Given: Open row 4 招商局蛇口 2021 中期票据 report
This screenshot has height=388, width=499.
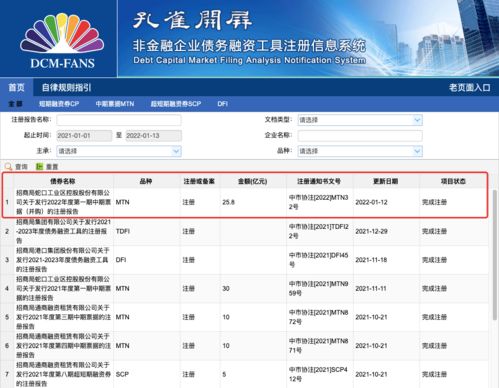Looking at the screenshot, I should pyautogui.click(x=63, y=288).
